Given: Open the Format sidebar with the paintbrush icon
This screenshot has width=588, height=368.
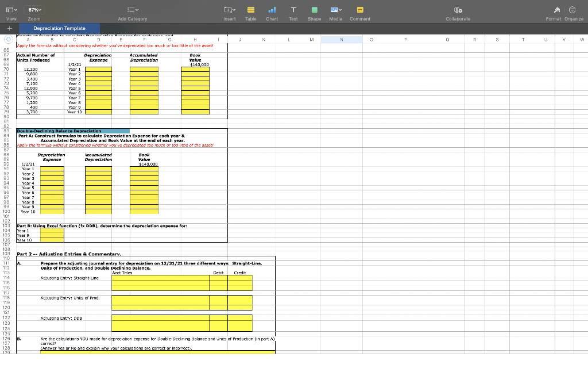Looking at the screenshot, I should click(x=558, y=9).
